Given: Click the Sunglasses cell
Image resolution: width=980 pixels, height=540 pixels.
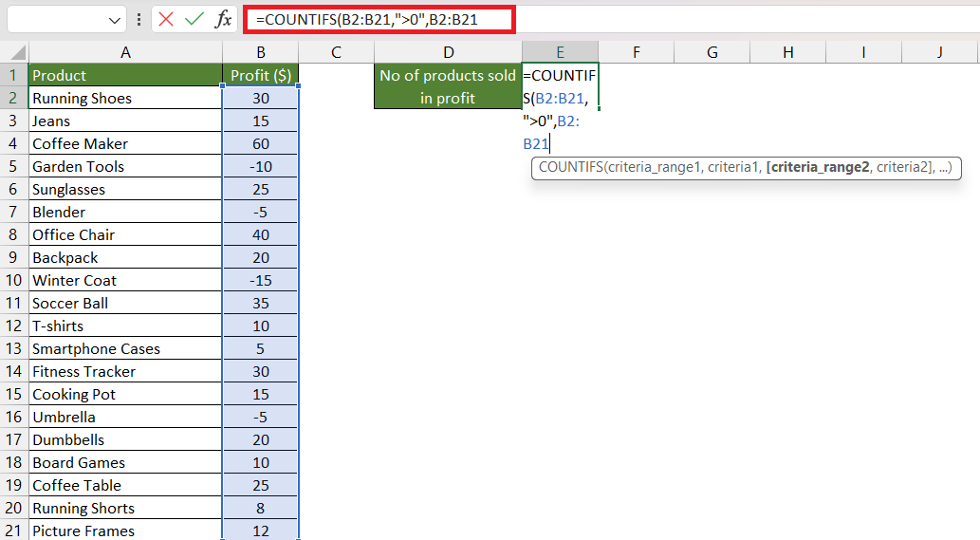Looking at the screenshot, I should coord(125,190).
